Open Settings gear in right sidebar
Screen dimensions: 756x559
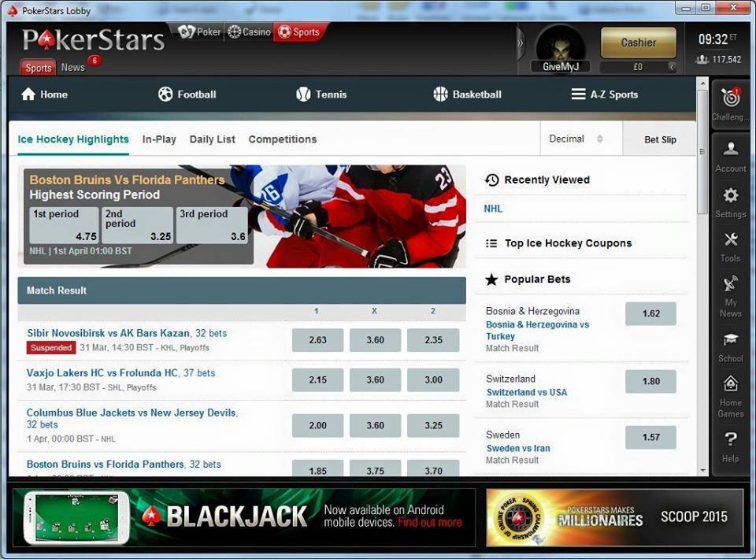[730, 196]
